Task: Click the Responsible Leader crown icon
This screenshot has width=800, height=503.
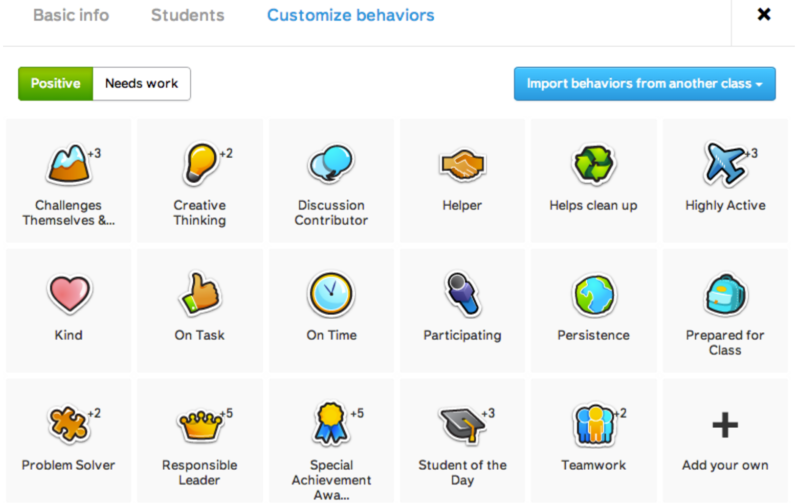Action: (x=198, y=425)
